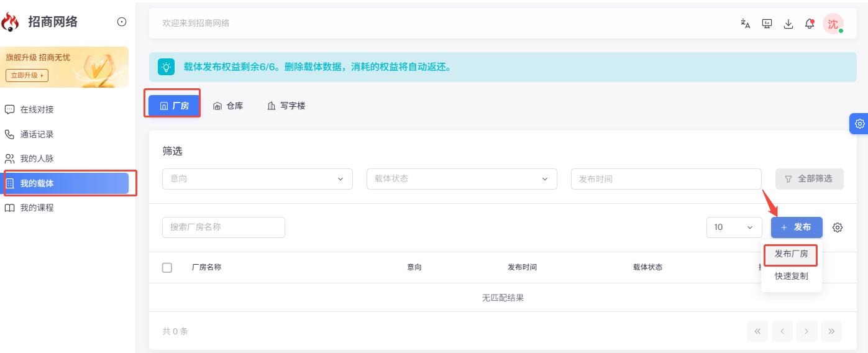Click the 搜索厂房名称 search box

tap(224, 227)
